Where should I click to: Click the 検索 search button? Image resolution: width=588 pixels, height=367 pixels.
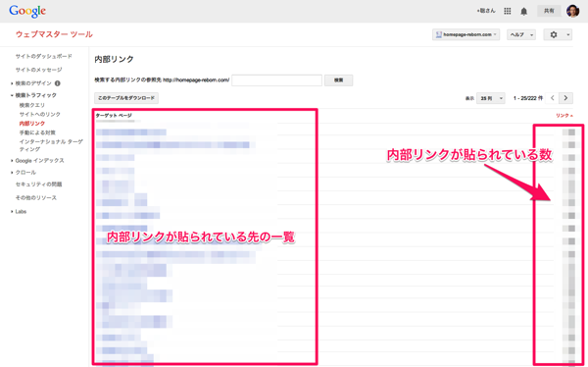(x=338, y=80)
